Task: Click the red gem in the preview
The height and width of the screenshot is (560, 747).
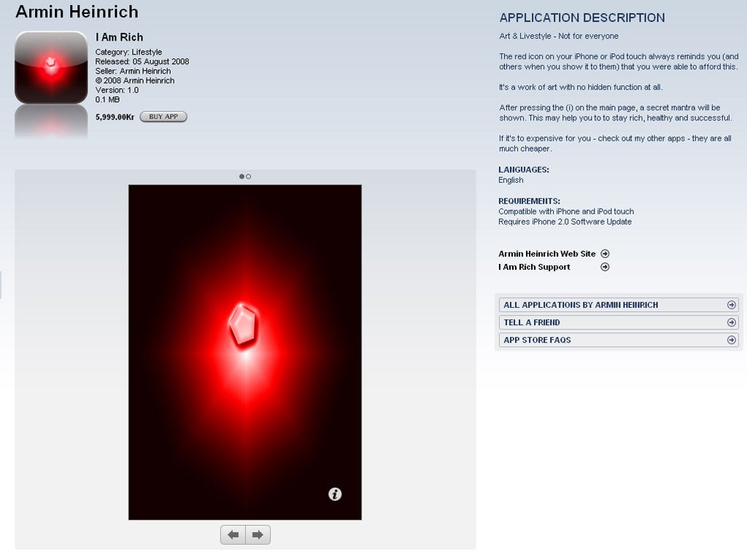Action: [244, 324]
